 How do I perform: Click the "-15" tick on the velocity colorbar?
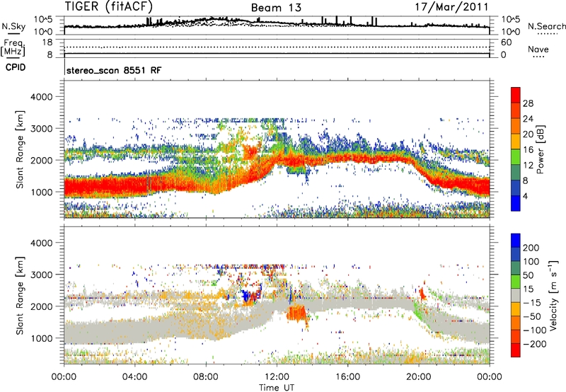[x=532, y=303]
